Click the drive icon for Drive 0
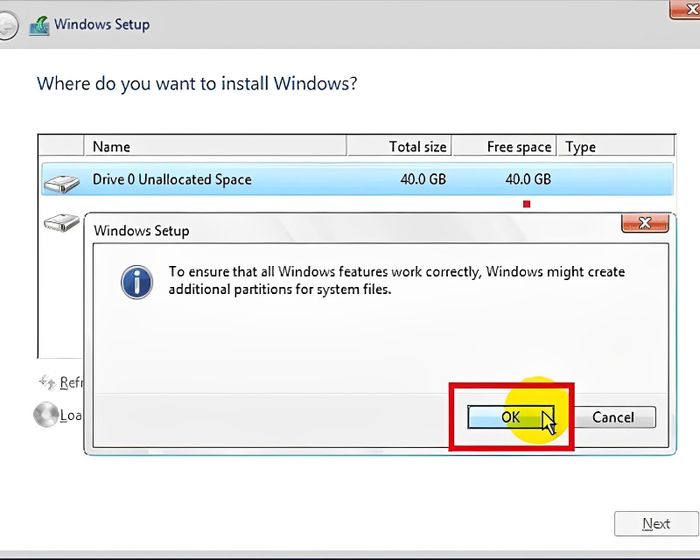 coord(62,184)
